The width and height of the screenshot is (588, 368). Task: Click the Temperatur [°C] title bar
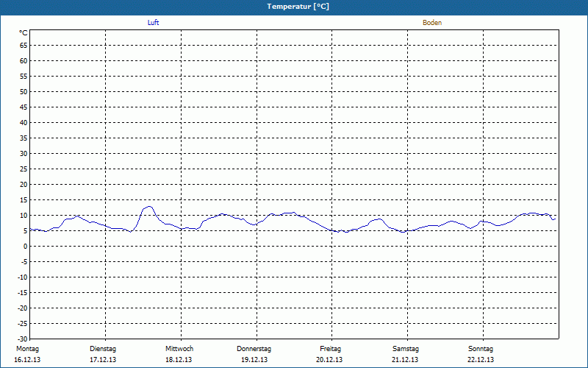click(294, 7)
